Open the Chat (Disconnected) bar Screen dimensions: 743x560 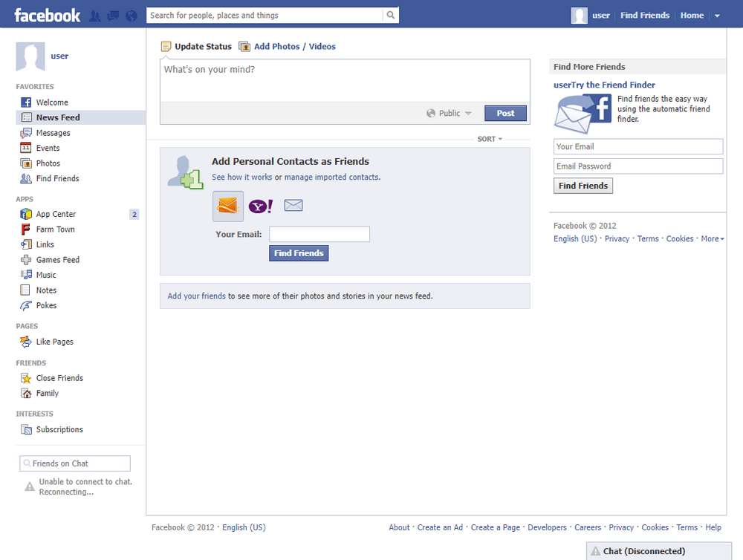(643, 551)
